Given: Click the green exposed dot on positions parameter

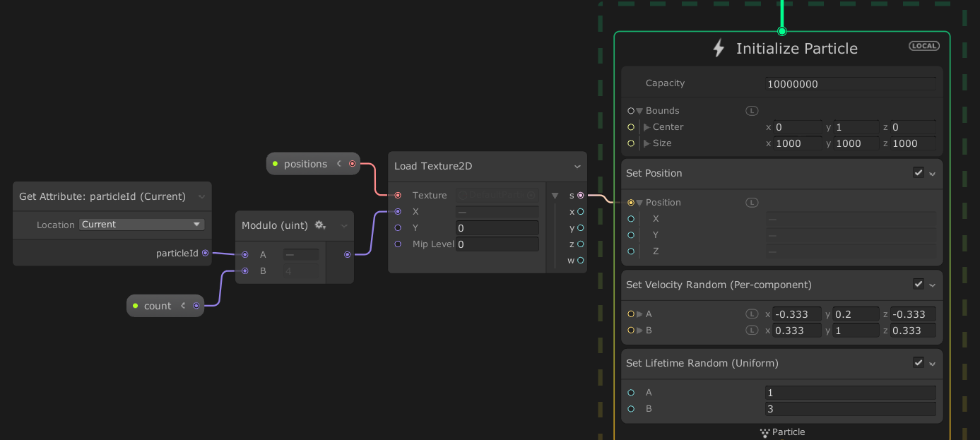Looking at the screenshot, I should point(275,163).
